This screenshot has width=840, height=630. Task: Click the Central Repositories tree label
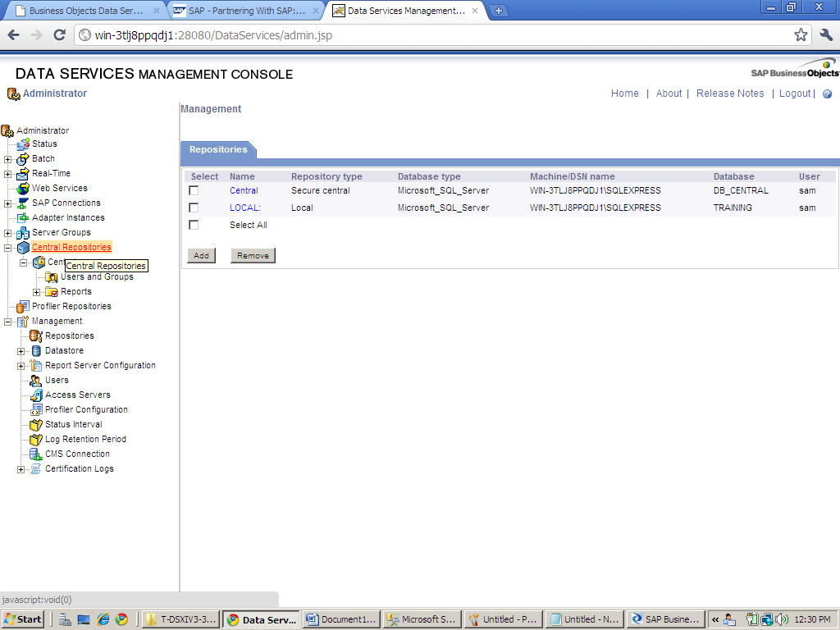click(72, 247)
